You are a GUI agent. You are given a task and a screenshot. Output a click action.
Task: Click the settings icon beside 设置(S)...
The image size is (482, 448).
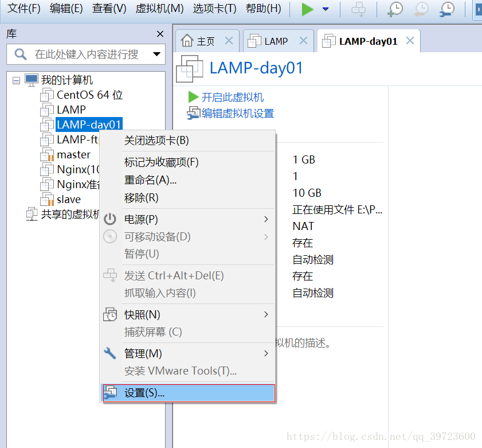[111, 393]
